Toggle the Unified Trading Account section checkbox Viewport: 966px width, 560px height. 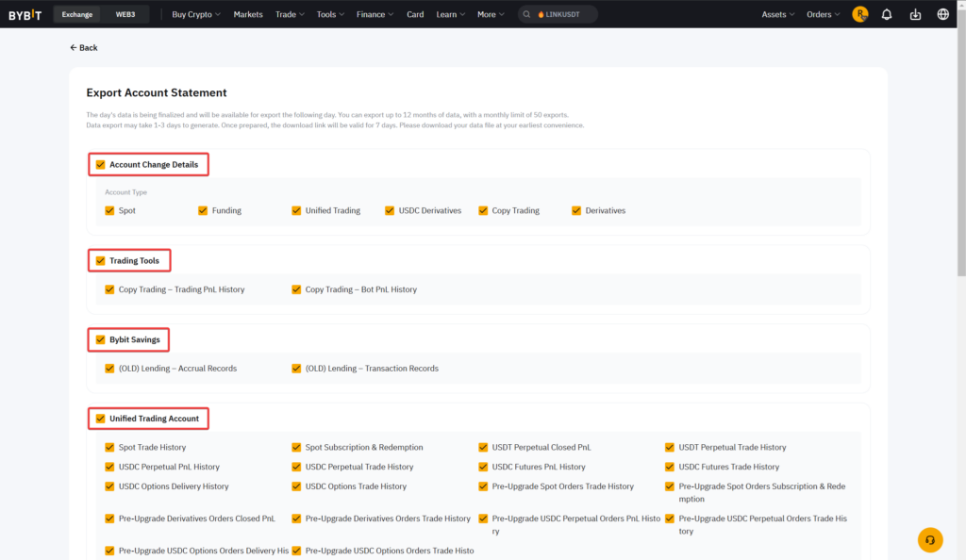click(100, 419)
